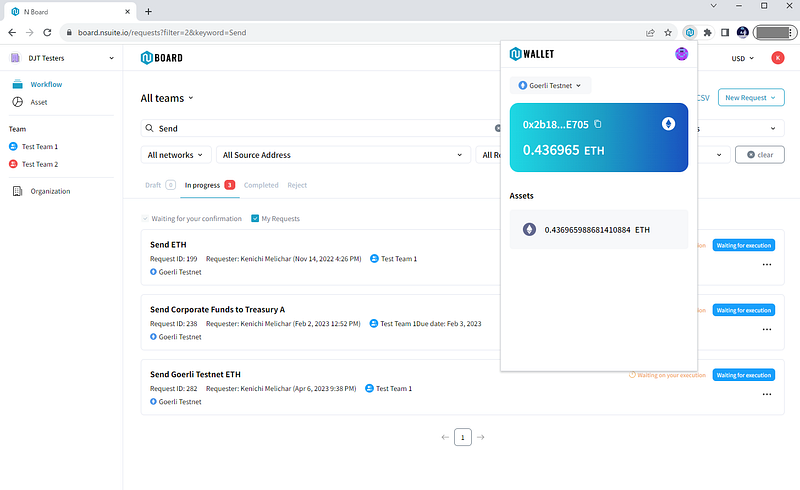Switch to the Draft tab
This screenshot has height=490, width=800.
click(x=153, y=185)
